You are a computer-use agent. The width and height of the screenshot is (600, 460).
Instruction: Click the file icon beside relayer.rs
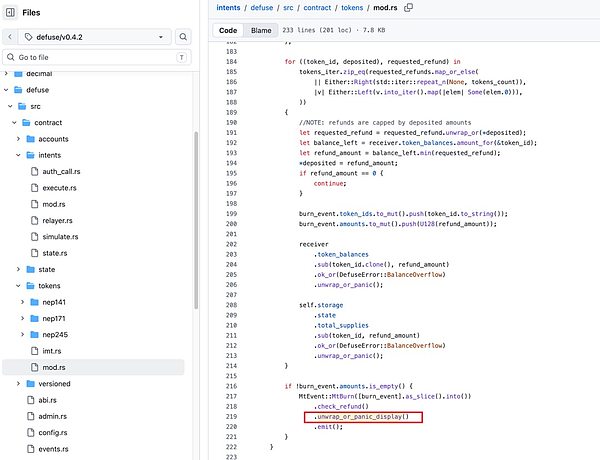click(34, 220)
